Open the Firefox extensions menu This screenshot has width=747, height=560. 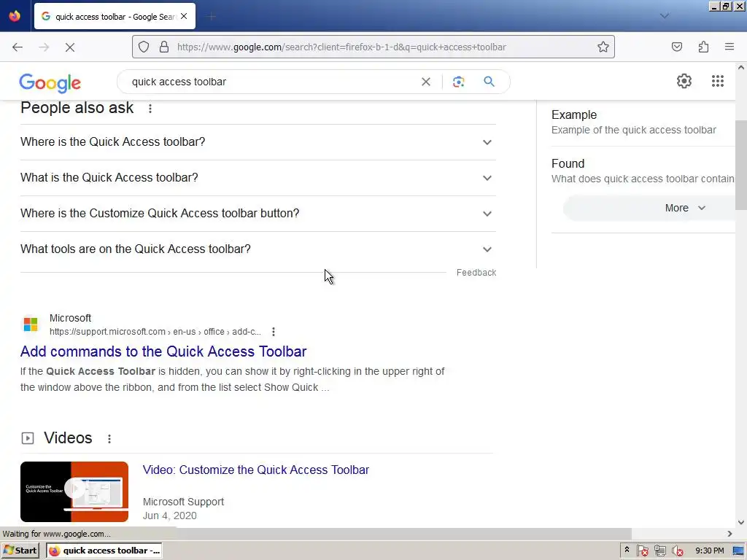click(704, 47)
